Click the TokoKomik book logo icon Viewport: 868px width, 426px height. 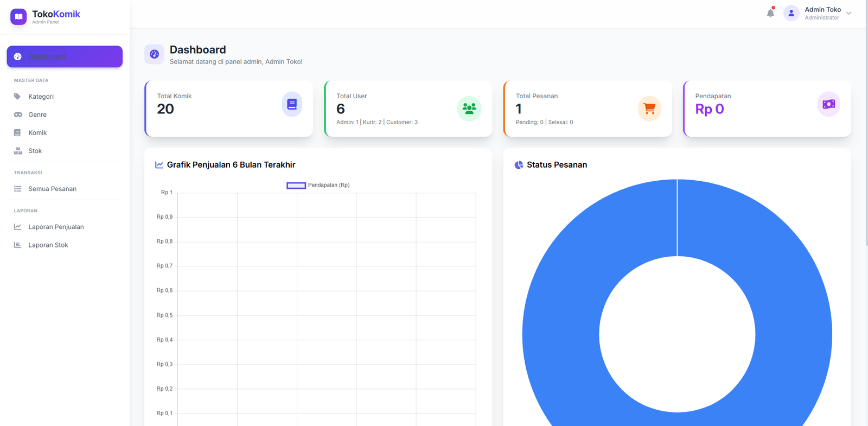[x=18, y=17]
